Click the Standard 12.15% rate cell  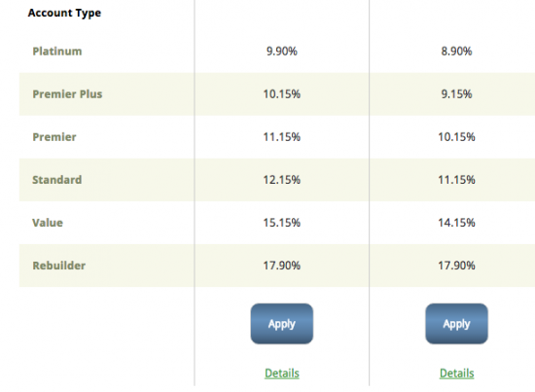(282, 179)
